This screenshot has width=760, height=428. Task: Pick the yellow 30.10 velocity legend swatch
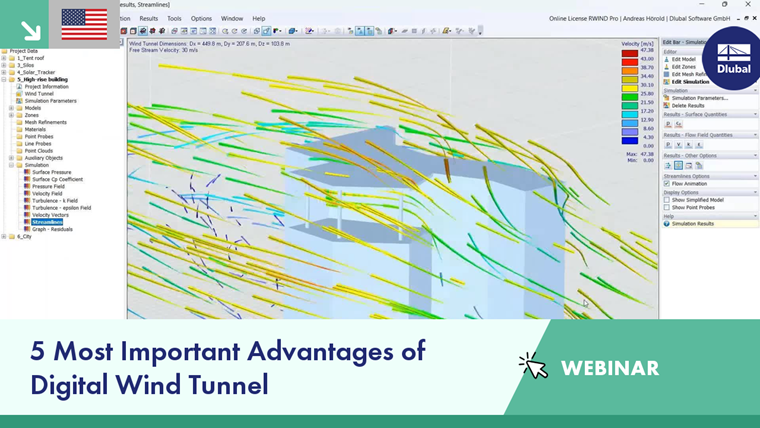(x=630, y=89)
